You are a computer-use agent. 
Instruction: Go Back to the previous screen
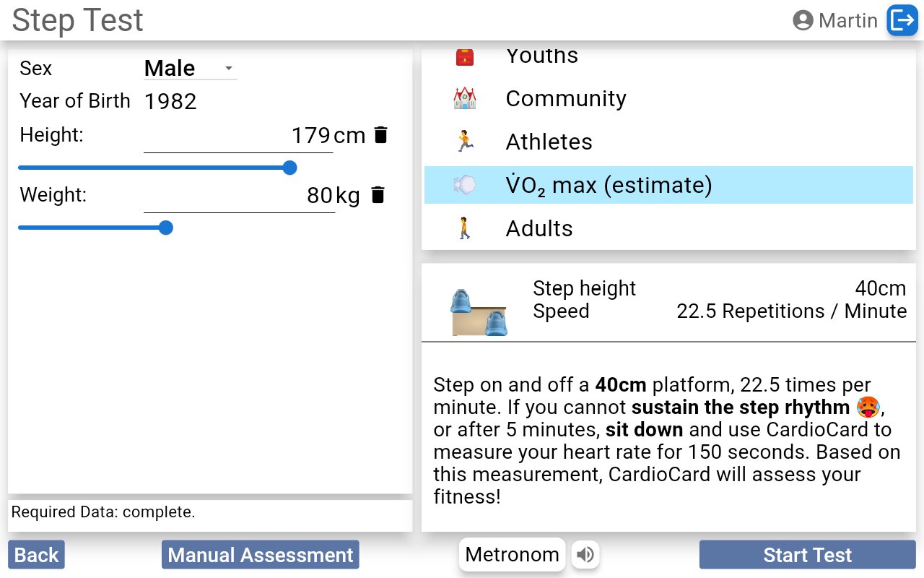pos(37,555)
